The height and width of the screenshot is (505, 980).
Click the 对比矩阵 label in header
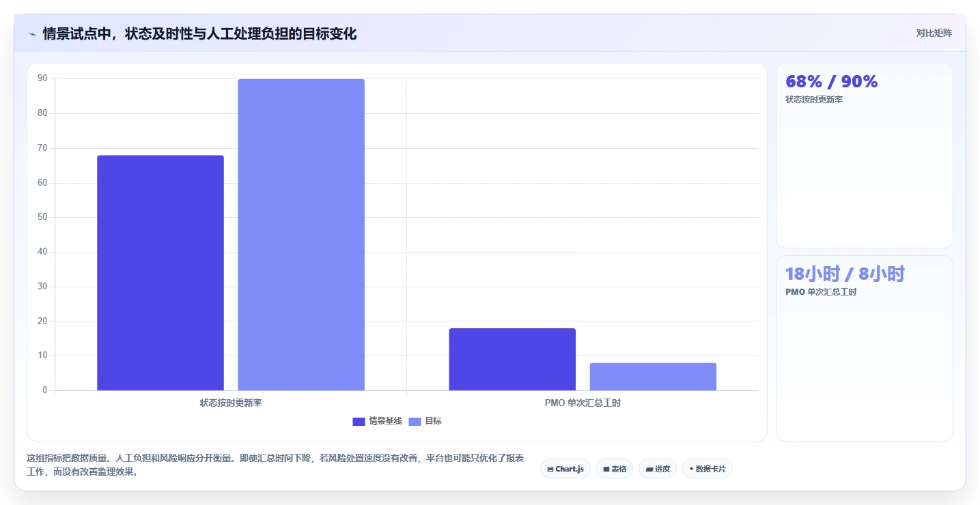(934, 33)
